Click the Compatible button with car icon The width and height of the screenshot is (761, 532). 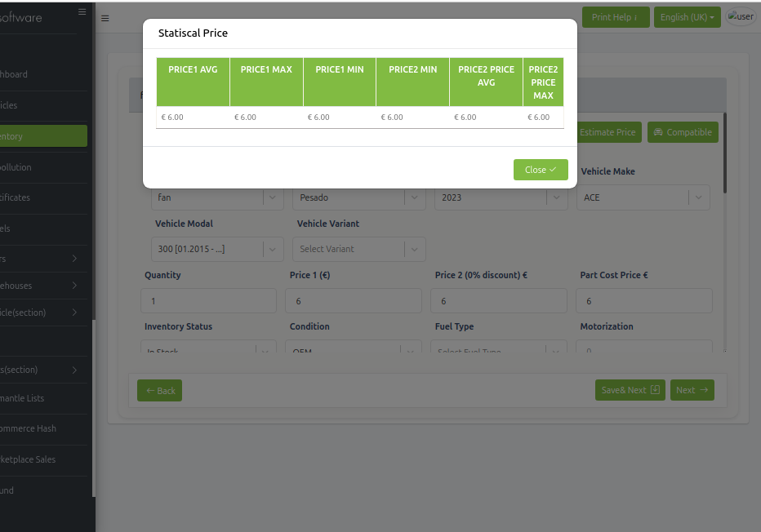(x=683, y=132)
